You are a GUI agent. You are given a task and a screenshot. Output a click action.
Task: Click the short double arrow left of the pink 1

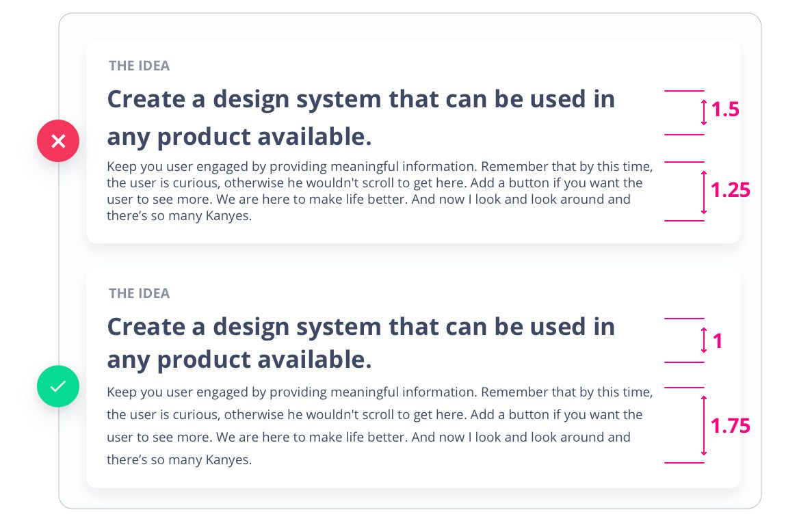704,340
